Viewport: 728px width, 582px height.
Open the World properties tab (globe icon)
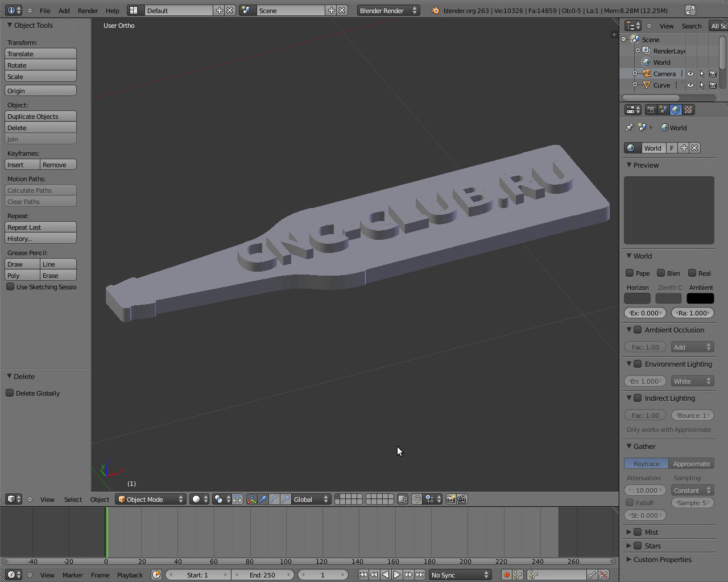coord(676,110)
